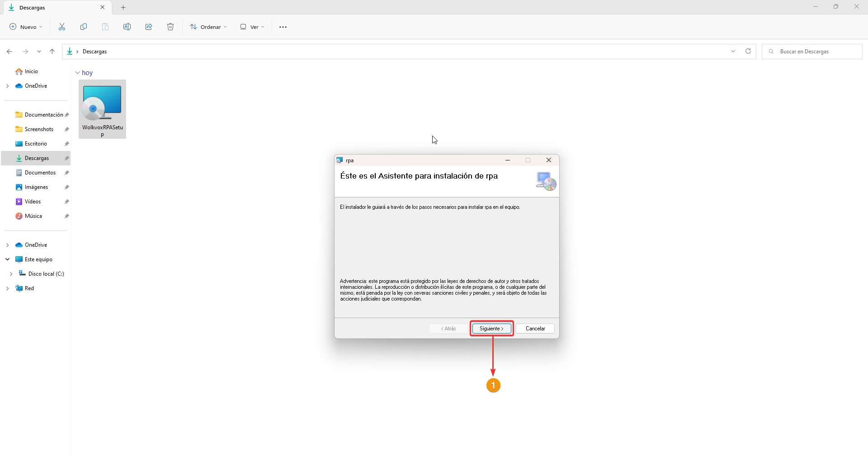Open the Ver dropdown menu
The image size is (868, 456).
252,27
